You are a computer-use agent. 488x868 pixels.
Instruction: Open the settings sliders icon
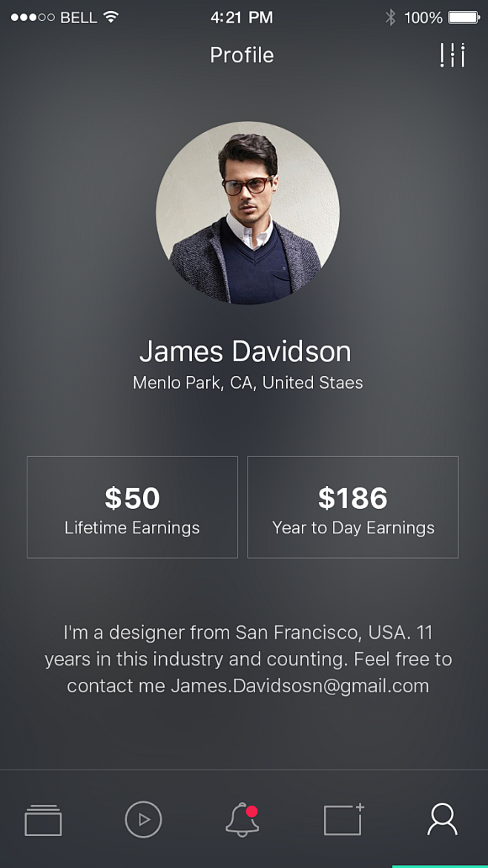[452, 56]
